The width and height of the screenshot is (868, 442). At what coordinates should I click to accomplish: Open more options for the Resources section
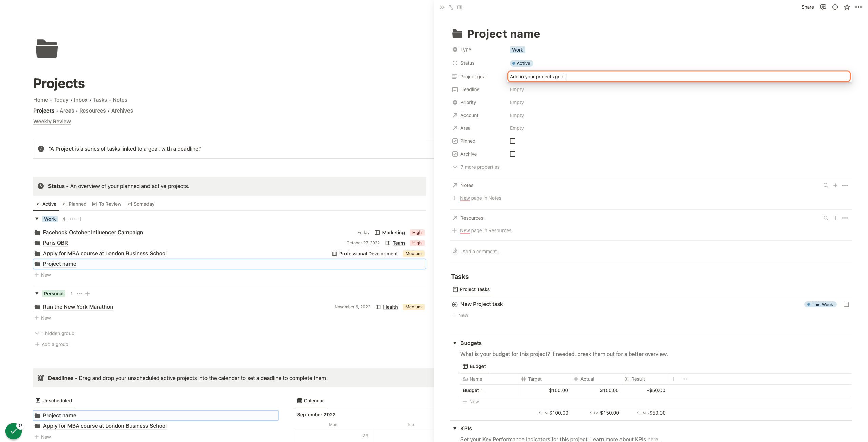click(845, 218)
